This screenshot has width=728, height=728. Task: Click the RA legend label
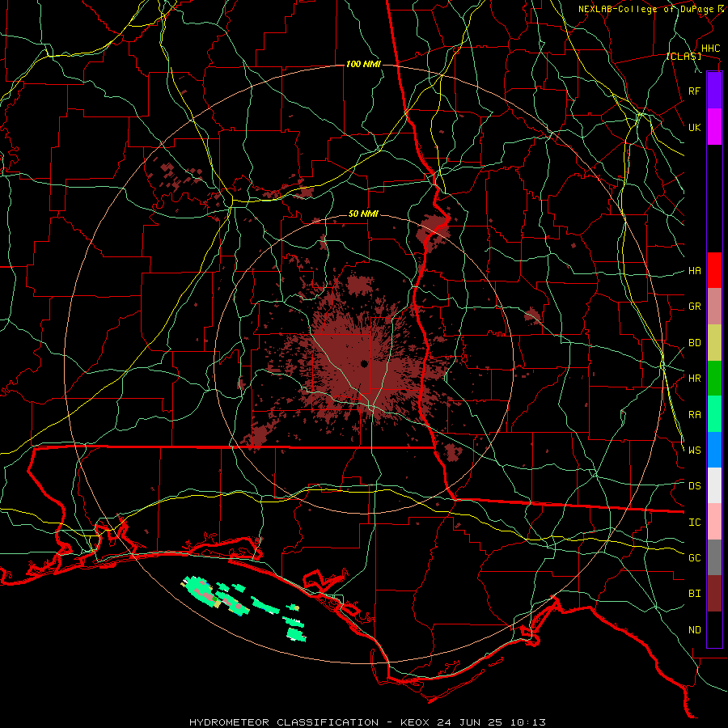[695, 415]
